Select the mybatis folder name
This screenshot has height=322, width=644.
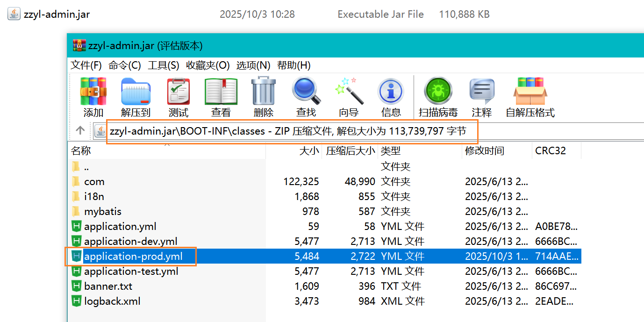(x=103, y=211)
